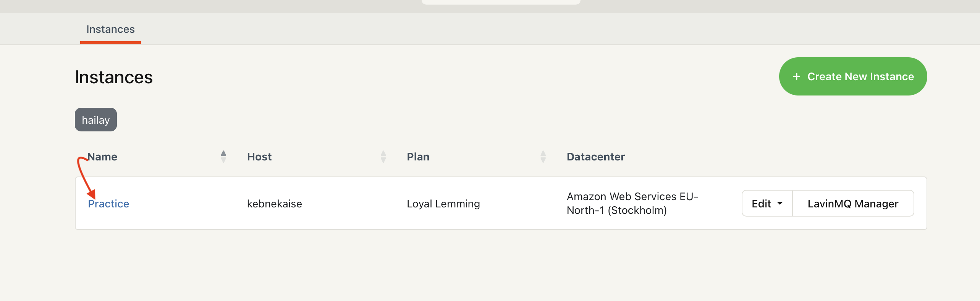Create a new instance with green button
Viewport: 980px width, 301px height.
point(852,76)
